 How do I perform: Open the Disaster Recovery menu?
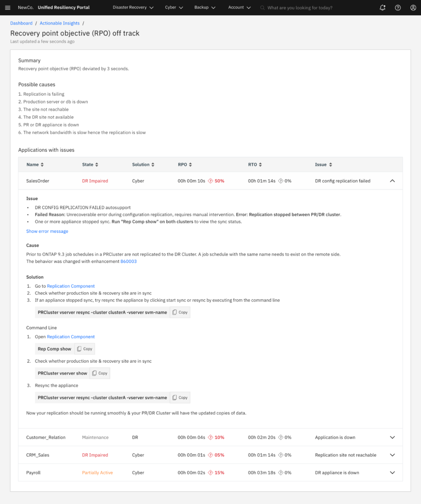pos(133,8)
